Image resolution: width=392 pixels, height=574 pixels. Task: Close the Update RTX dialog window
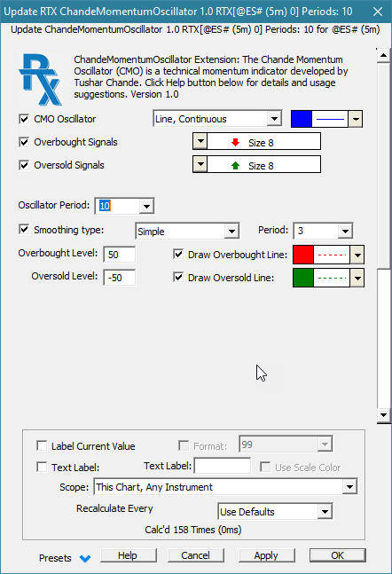(x=378, y=12)
